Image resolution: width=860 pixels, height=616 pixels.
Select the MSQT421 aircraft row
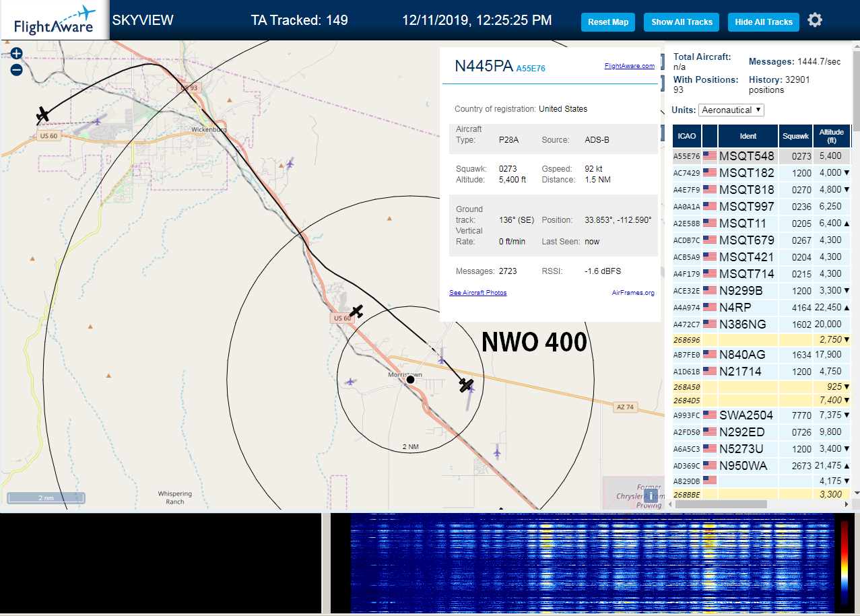(x=762, y=257)
